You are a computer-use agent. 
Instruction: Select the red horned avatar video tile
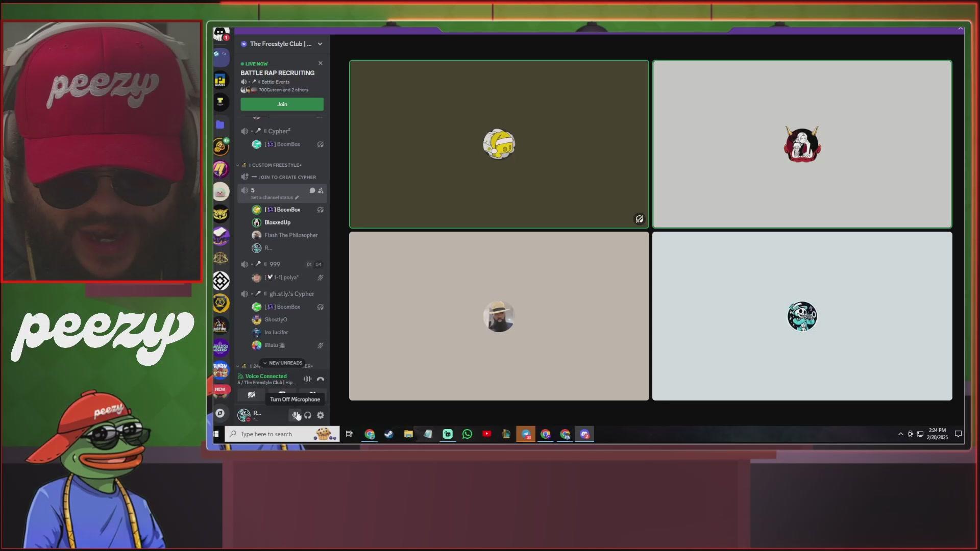pyautogui.click(x=802, y=144)
